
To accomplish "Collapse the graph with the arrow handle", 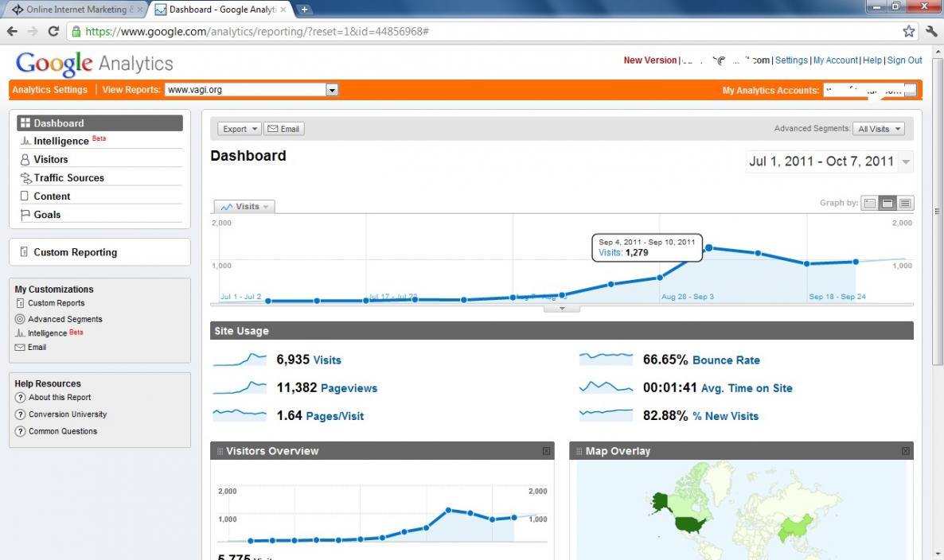I will [562, 309].
